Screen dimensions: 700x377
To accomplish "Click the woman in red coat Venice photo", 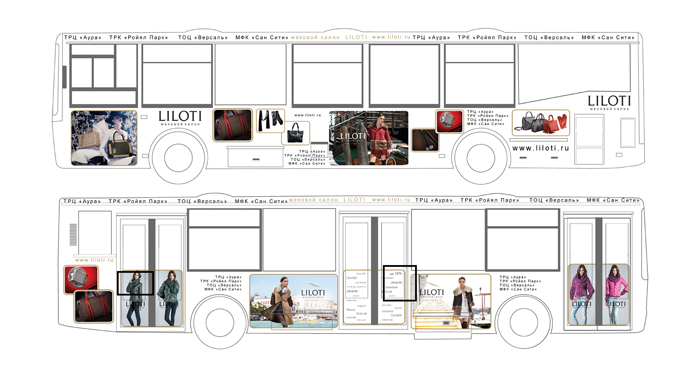I will (368, 138).
